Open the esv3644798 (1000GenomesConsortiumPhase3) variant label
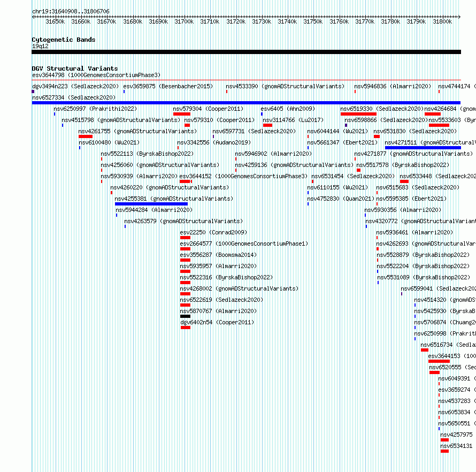Image resolution: width=476 pixels, height=472 pixels. click(x=96, y=75)
